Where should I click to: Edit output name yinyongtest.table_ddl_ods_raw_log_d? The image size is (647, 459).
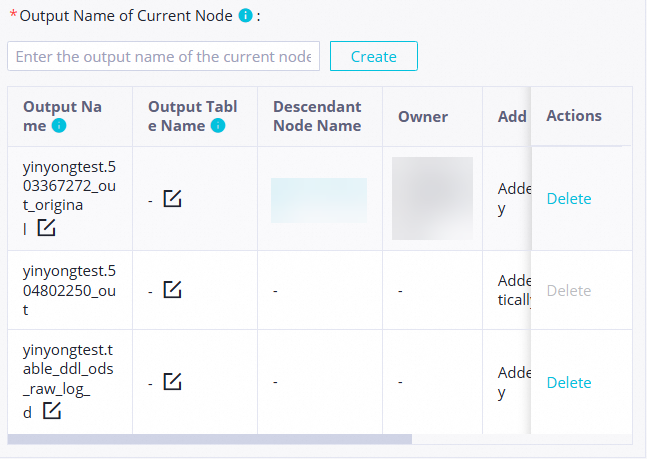click(51, 411)
